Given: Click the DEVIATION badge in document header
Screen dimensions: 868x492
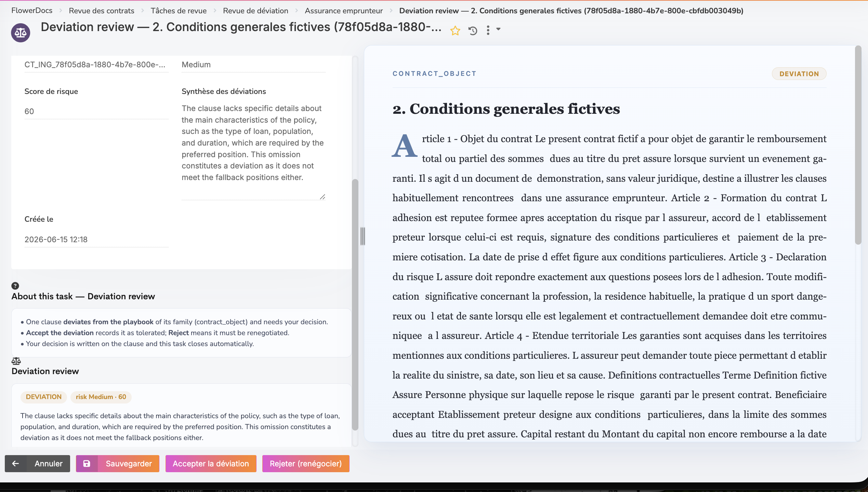Looking at the screenshot, I should (x=799, y=74).
